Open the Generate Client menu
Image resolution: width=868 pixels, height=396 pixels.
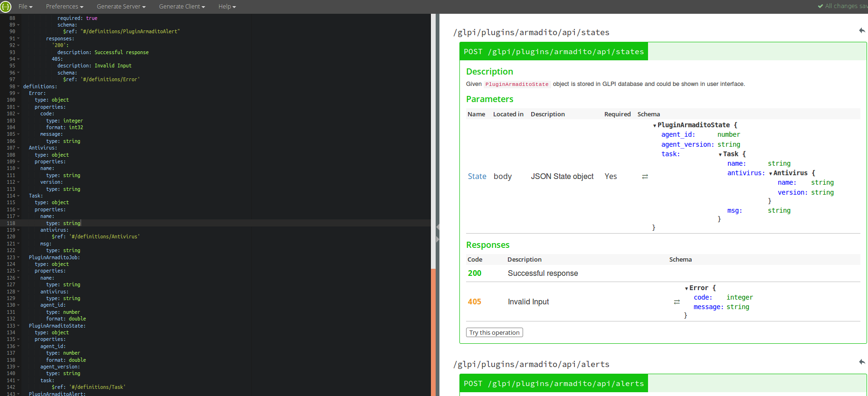182,7
